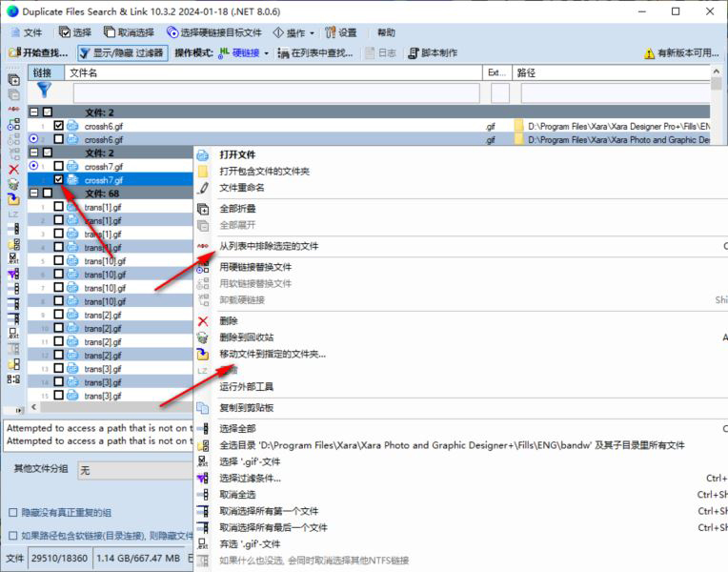The width and height of the screenshot is (728, 572).
Task: Click icon beside 选择全部
Action: (203, 428)
